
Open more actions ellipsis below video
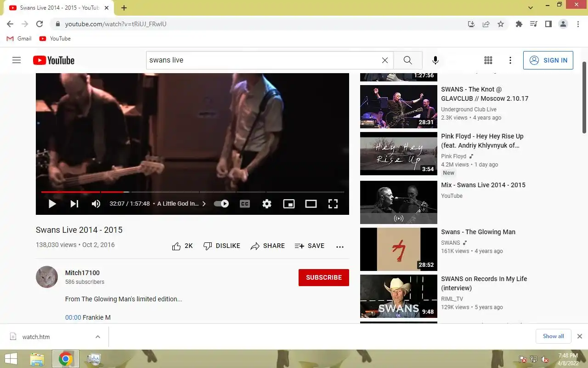pyautogui.click(x=340, y=247)
